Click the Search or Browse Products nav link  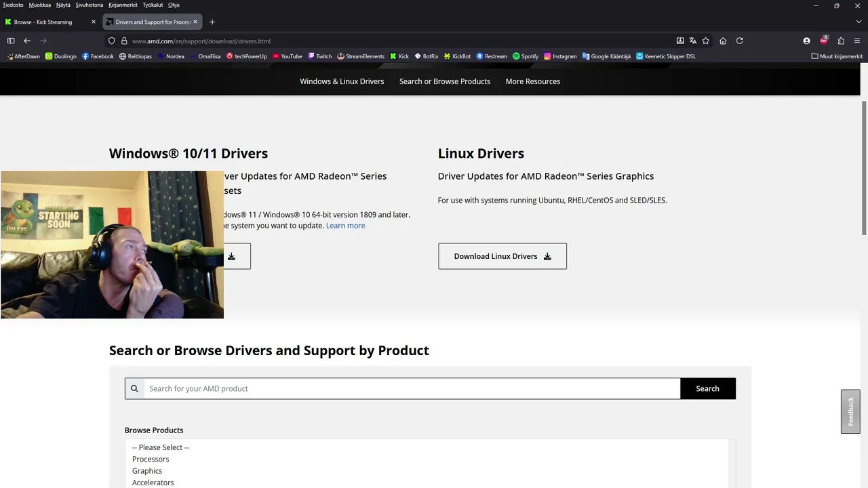tap(445, 81)
